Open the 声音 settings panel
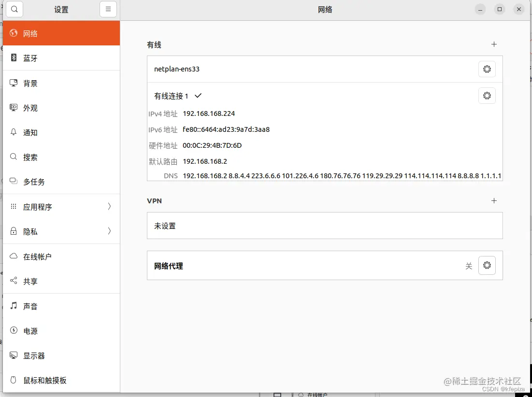 tap(30, 306)
